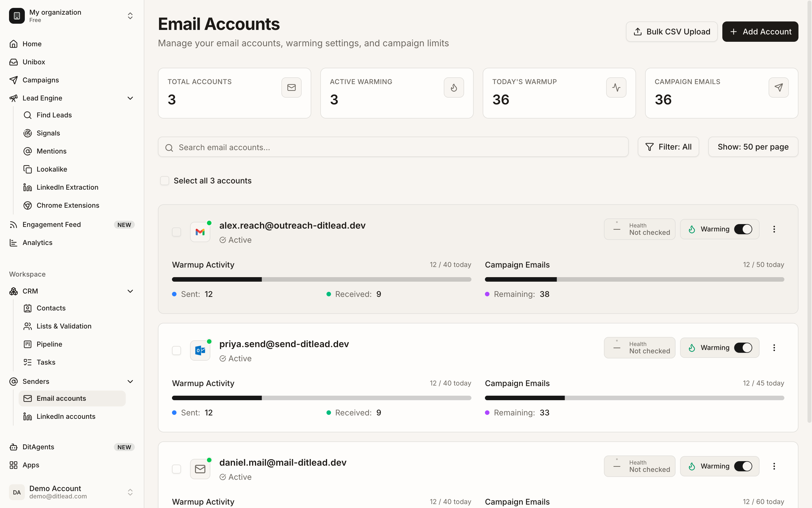Screen dimensions: 812x508
Task: Click alex.reach Warmup Activity progress bar
Action: [x=321, y=279]
